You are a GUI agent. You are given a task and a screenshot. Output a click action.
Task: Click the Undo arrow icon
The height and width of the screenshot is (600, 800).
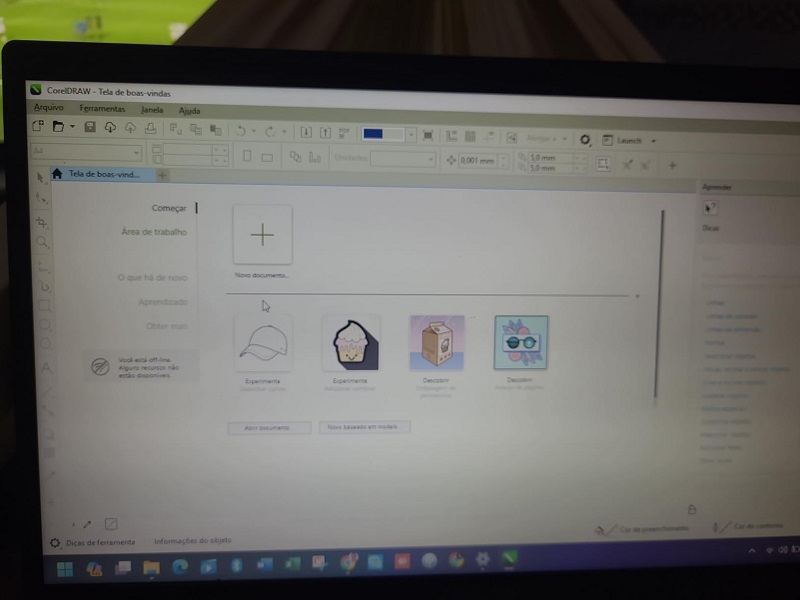240,130
